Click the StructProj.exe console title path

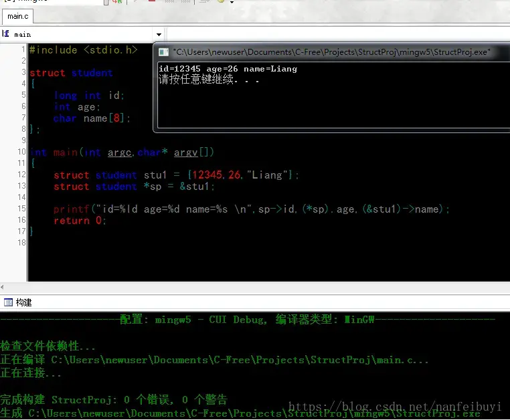[x=331, y=52]
